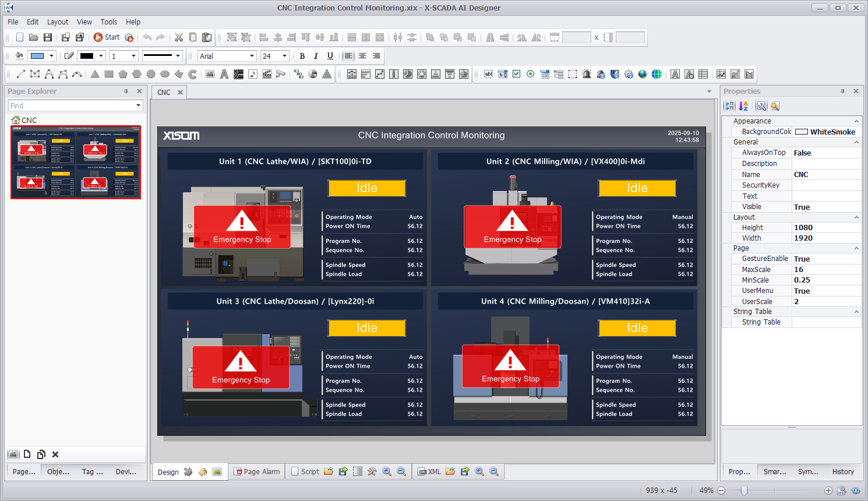868x501 pixels.
Task: Toggle Underline formatting
Action: click(330, 56)
